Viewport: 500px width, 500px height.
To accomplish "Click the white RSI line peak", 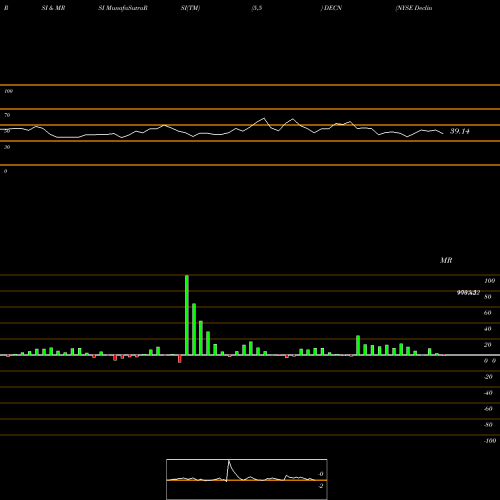I will click(x=264, y=118).
